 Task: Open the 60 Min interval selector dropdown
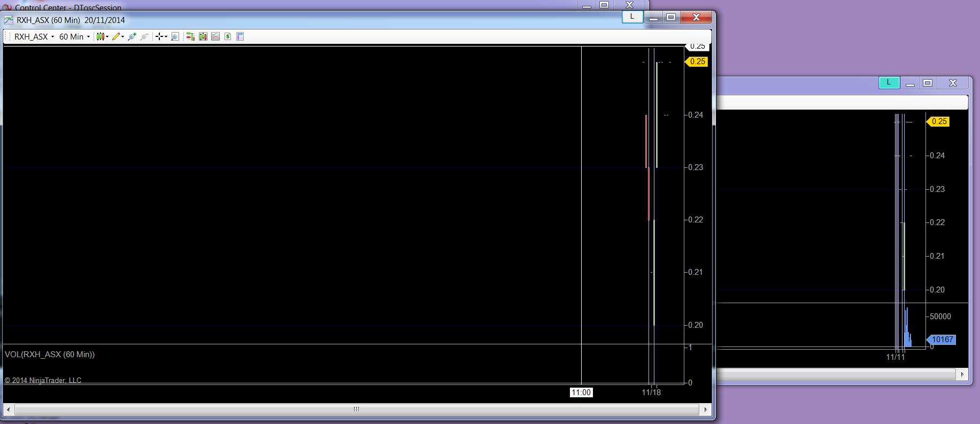74,36
